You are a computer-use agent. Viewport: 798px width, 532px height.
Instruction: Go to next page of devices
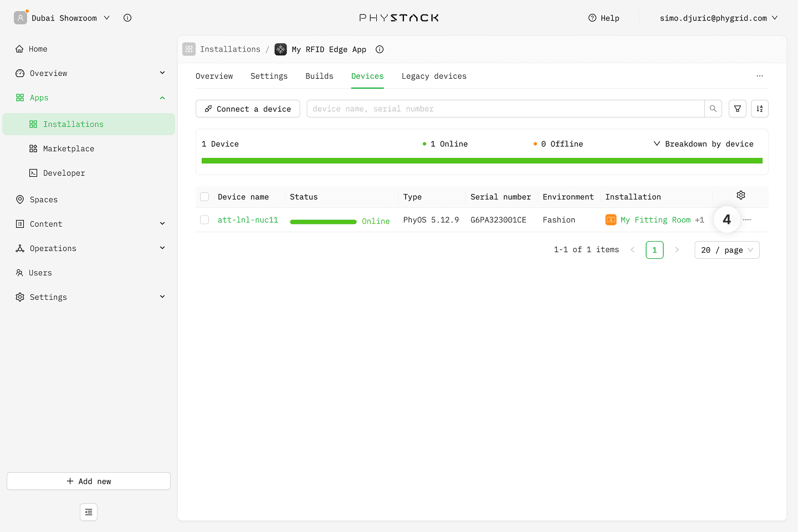677,250
